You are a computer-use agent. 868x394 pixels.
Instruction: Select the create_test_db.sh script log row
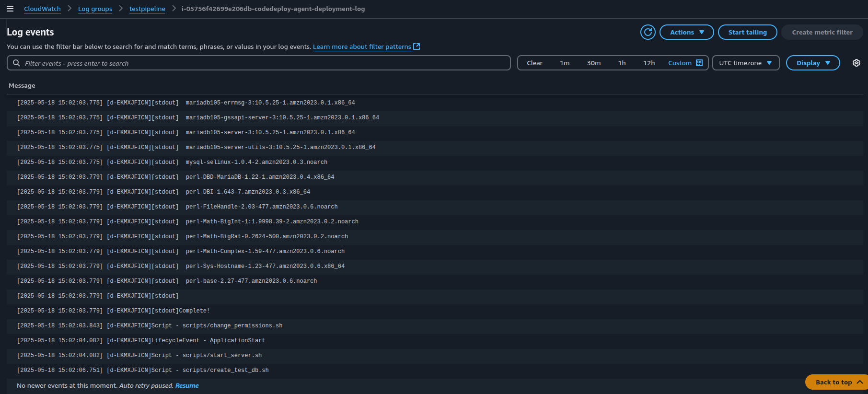click(435, 370)
